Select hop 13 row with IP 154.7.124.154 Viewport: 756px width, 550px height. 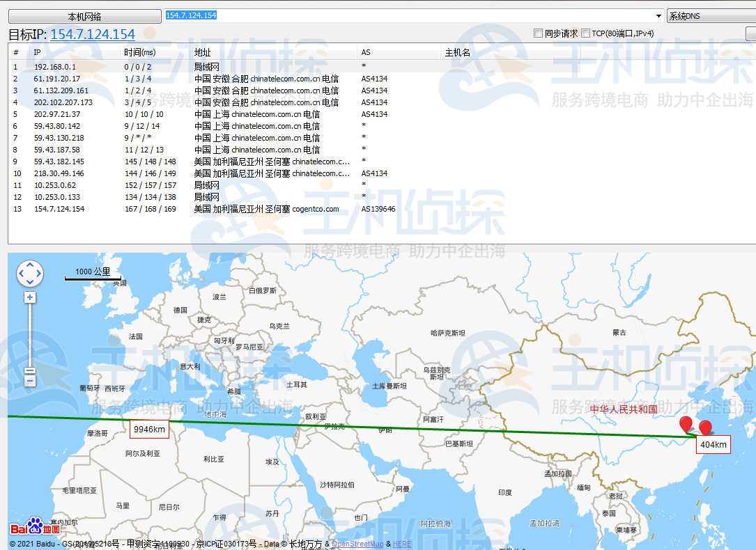pos(59,209)
